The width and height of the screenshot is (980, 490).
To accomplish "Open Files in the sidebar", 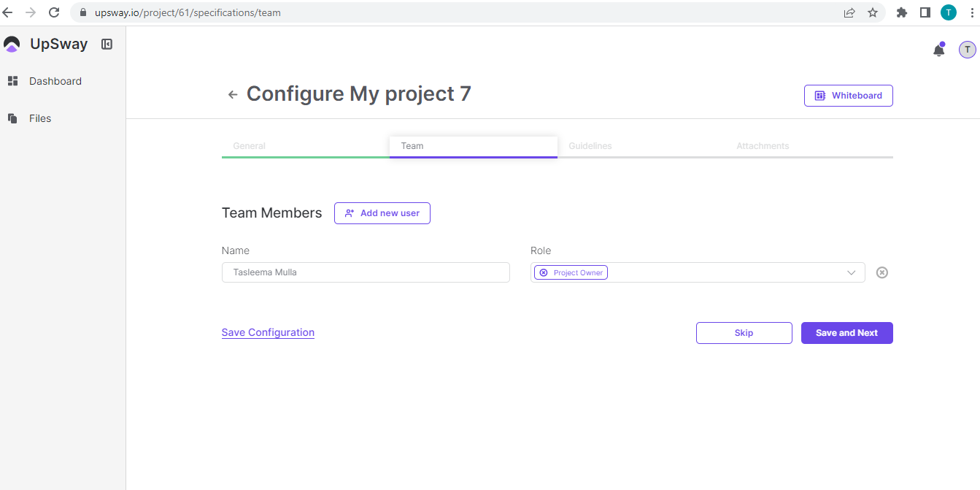I will (39, 118).
